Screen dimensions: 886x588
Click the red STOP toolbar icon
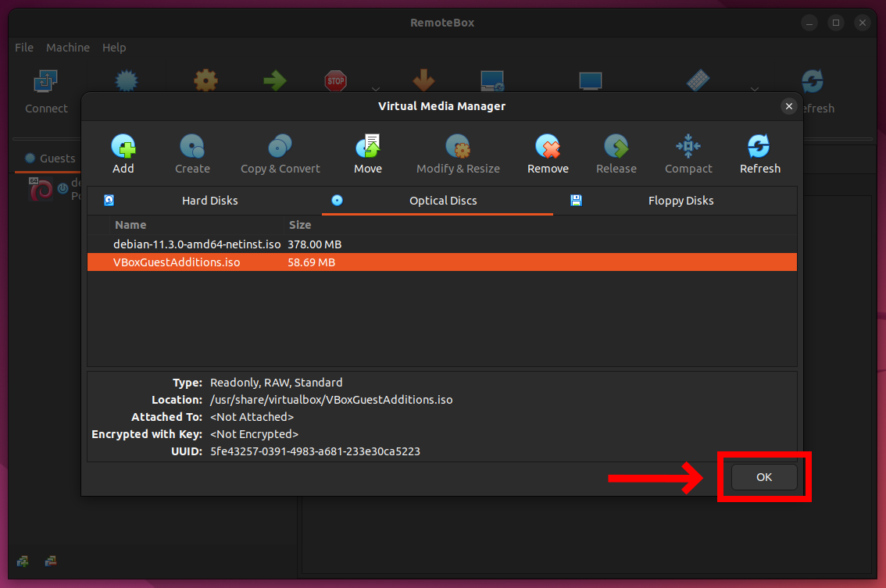(x=336, y=80)
